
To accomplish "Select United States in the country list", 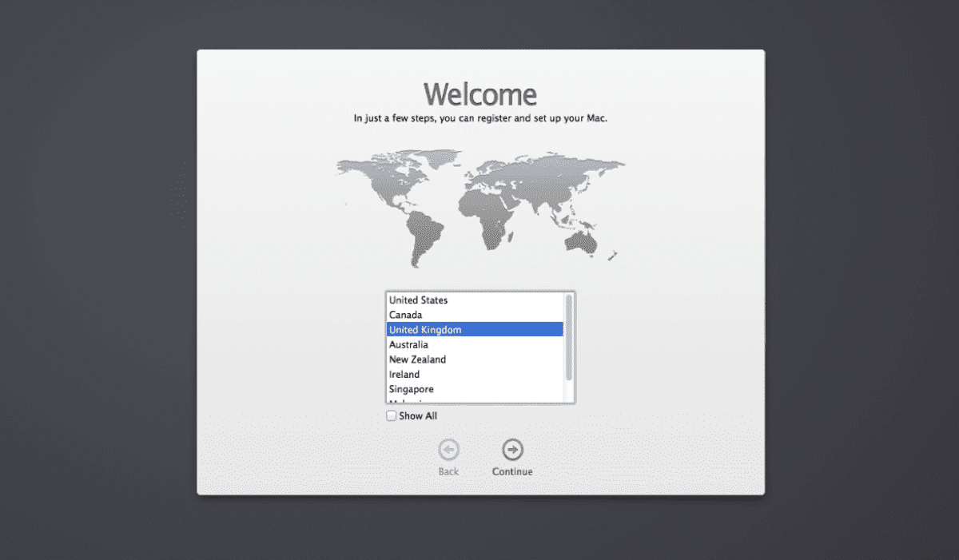I will point(475,300).
